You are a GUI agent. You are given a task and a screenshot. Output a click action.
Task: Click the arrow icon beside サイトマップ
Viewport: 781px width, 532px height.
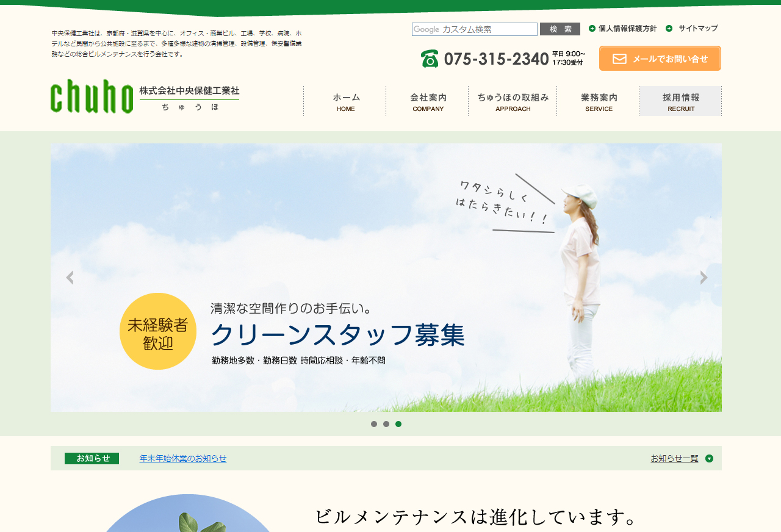tap(669, 29)
